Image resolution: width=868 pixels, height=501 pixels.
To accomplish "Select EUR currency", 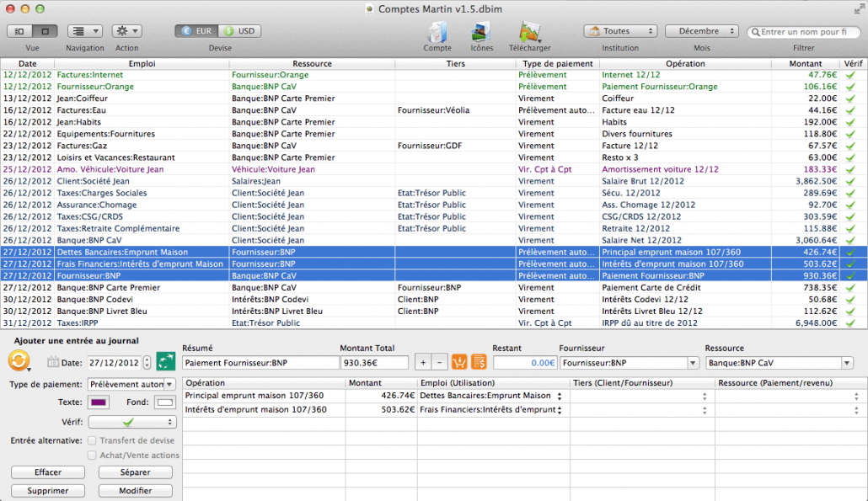I will (x=197, y=31).
